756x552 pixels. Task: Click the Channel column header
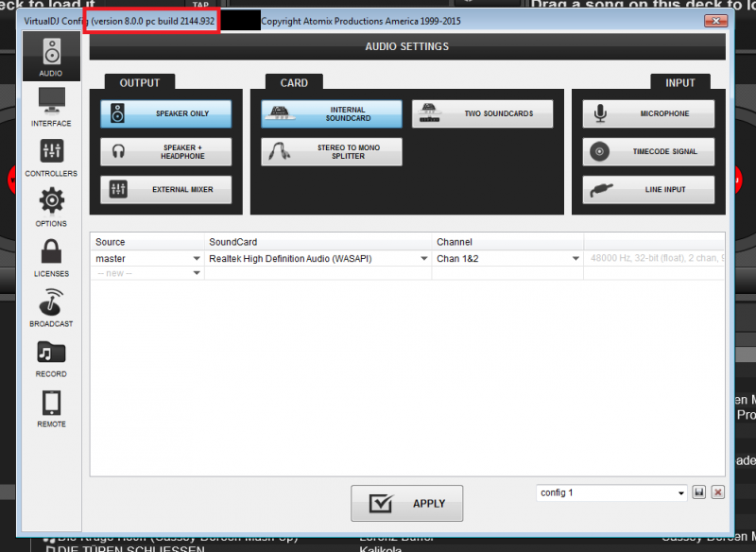pyautogui.click(x=507, y=242)
